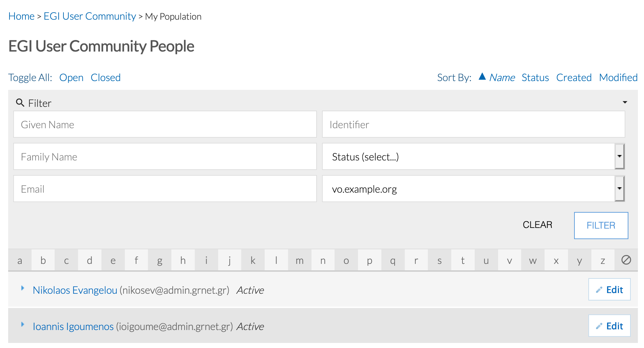The height and width of the screenshot is (348, 644).
Task: Toggle all entries Open
Action: pyautogui.click(x=71, y=78)
